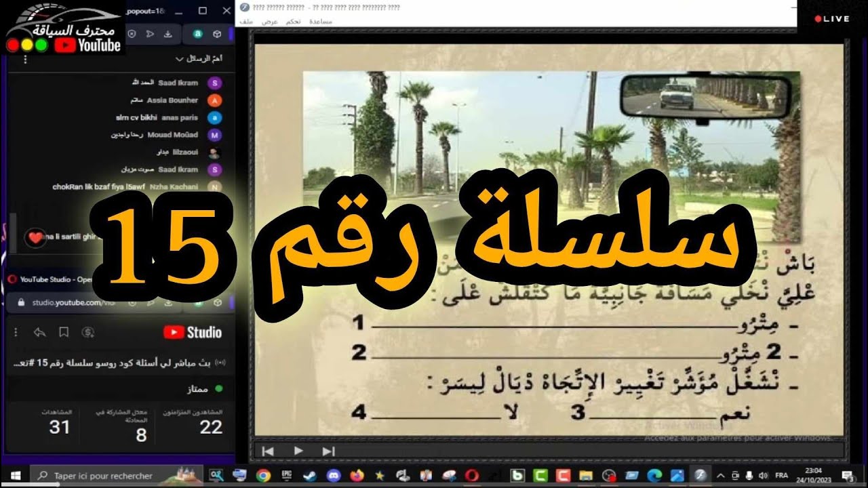
Task: Open File Explorer from the taskbar
Action: pyautogui.click(x=586, y=476)
